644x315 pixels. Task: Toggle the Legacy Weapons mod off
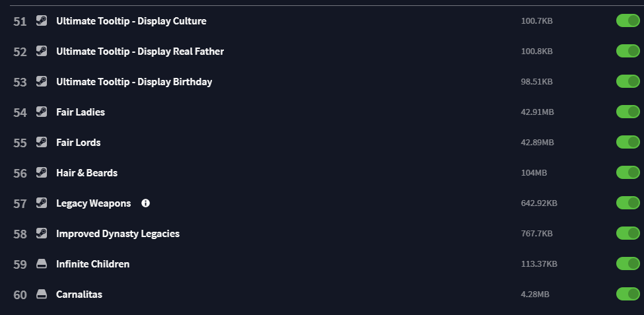pos(628,203)
